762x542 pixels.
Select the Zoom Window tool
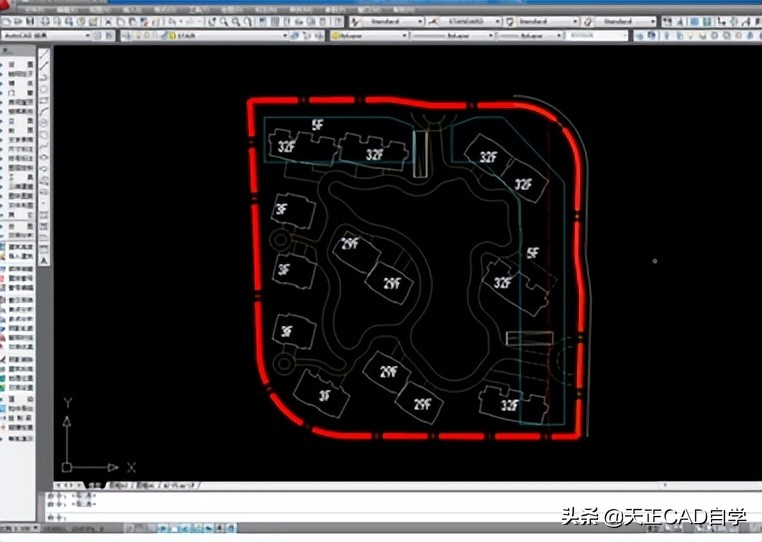pyautogui.click(x=236, y=21)
